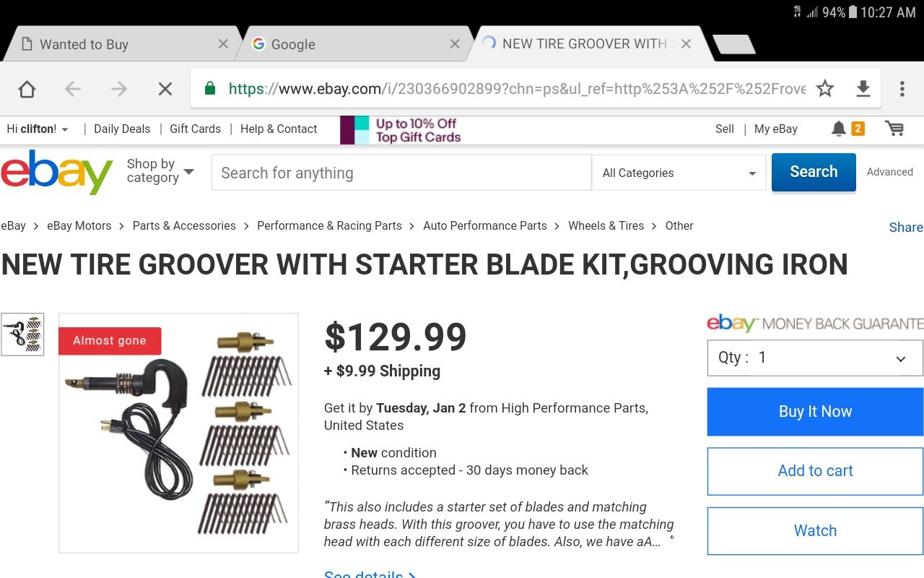Stop page loading with X icon

[165, 89]
